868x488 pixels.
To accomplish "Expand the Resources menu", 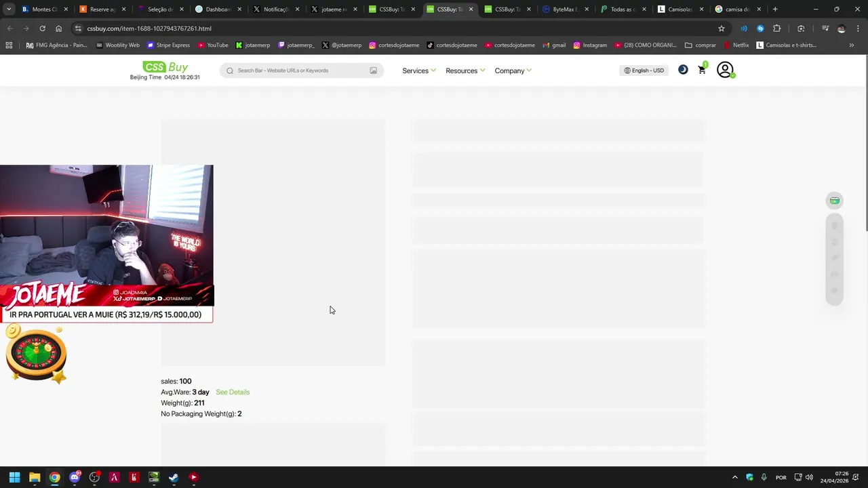I will coord(465,70).
